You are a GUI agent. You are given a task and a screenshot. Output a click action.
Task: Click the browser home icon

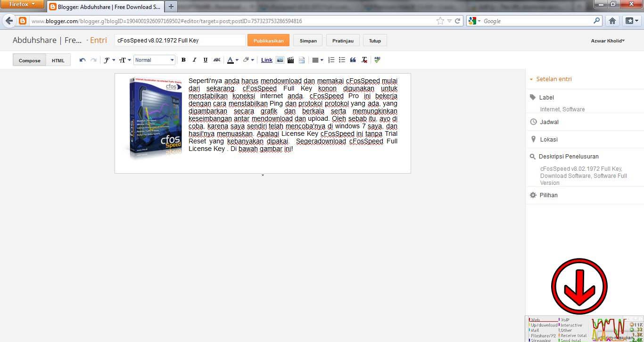coord(612,21)
